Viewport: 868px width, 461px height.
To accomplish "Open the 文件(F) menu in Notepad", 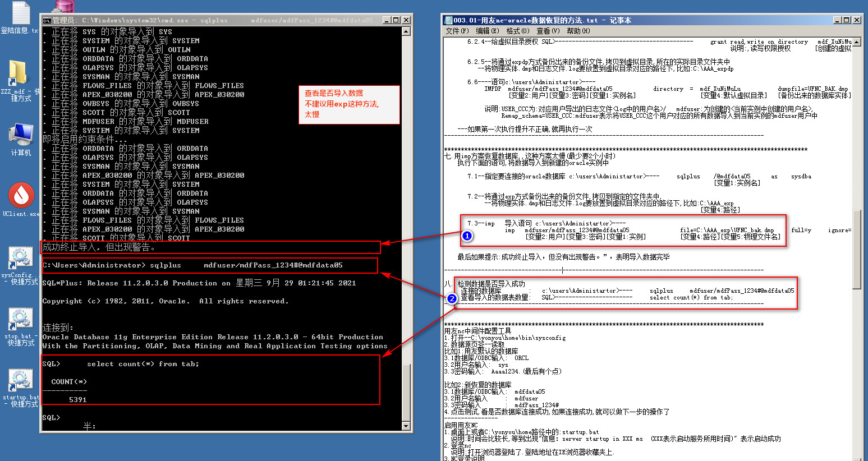I will click(x=456, y=31).
